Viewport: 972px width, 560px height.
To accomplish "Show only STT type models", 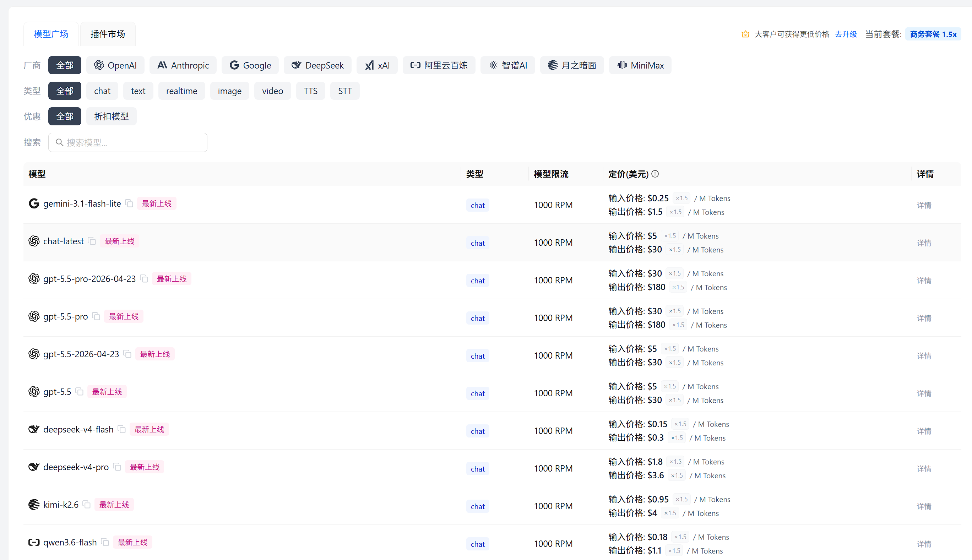I will (345, 91).
